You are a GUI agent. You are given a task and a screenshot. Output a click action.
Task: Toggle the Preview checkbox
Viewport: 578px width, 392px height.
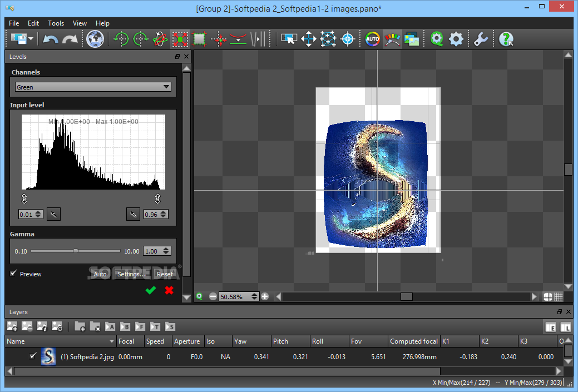[14, 273]
